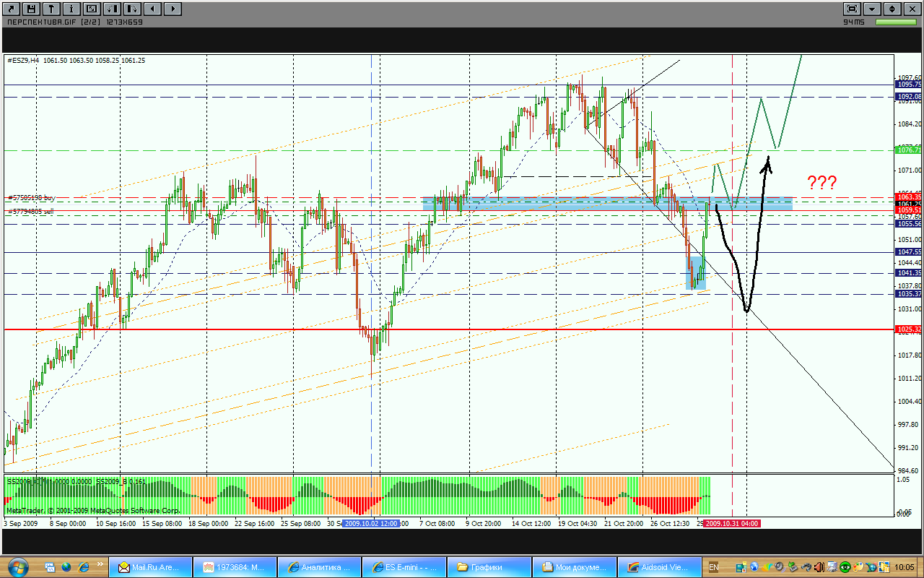
Task: Toggle fullscreen view mode
Action: 852,9
